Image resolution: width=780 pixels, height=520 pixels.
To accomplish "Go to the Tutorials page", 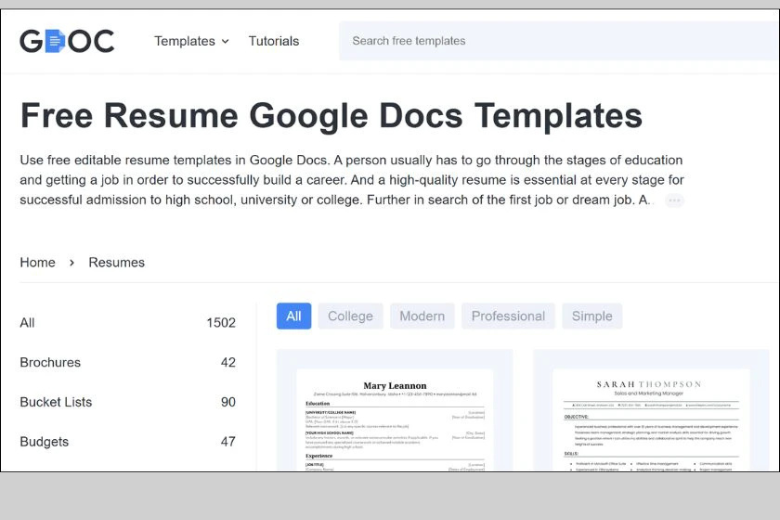I will tap(273, 41).
